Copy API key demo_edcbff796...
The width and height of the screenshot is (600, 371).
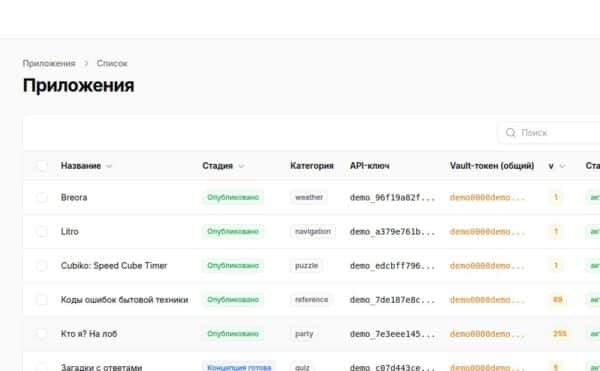[392, 265]
